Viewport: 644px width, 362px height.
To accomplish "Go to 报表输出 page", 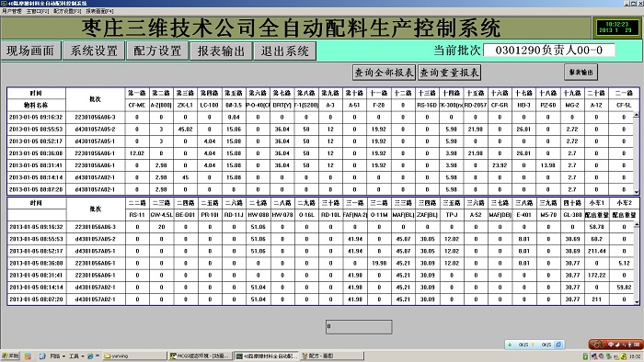I will click(x=221, y=51).
